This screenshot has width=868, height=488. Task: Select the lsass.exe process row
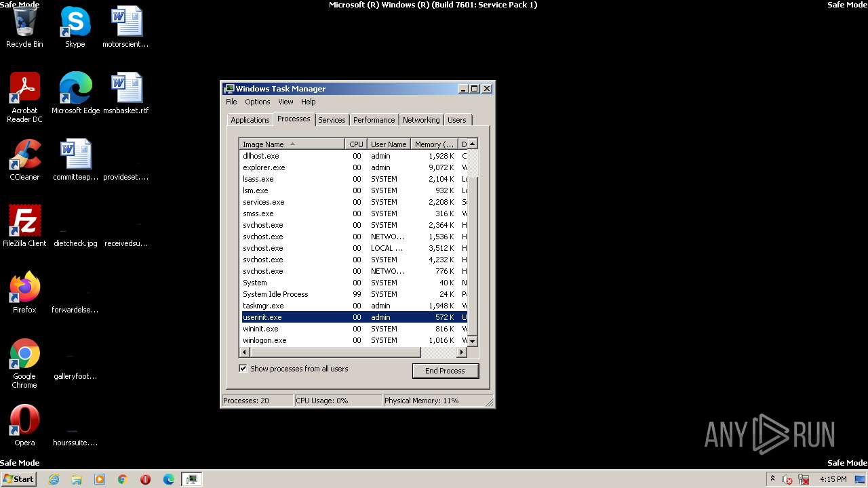click(353, 179)
